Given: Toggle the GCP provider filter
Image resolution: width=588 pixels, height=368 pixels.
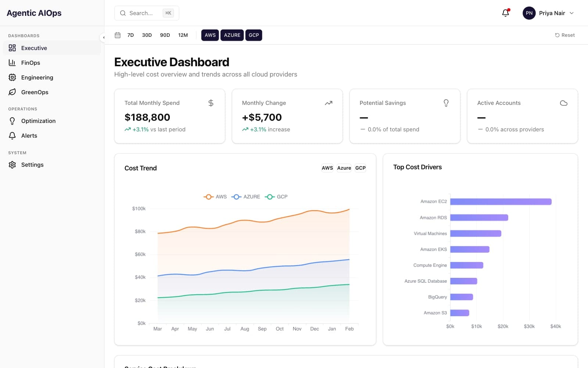Looking at the screenshot, I should coord(254,35).
